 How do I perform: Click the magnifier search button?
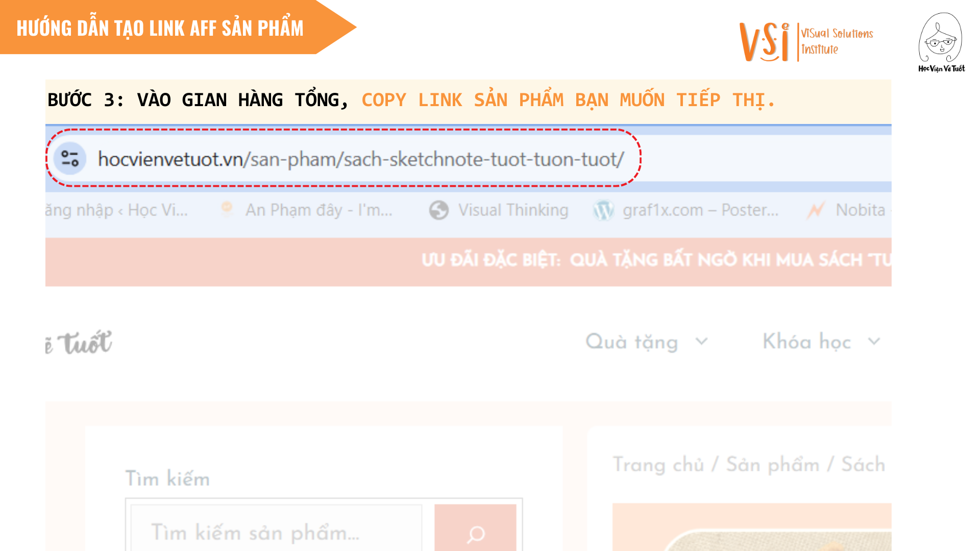[476, 529]
